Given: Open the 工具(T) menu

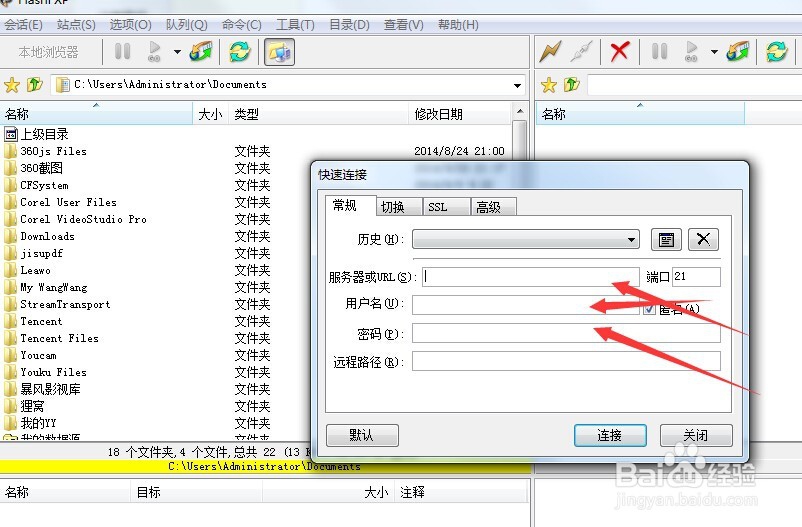Looking at the screenshot, I should pos(295,25).
